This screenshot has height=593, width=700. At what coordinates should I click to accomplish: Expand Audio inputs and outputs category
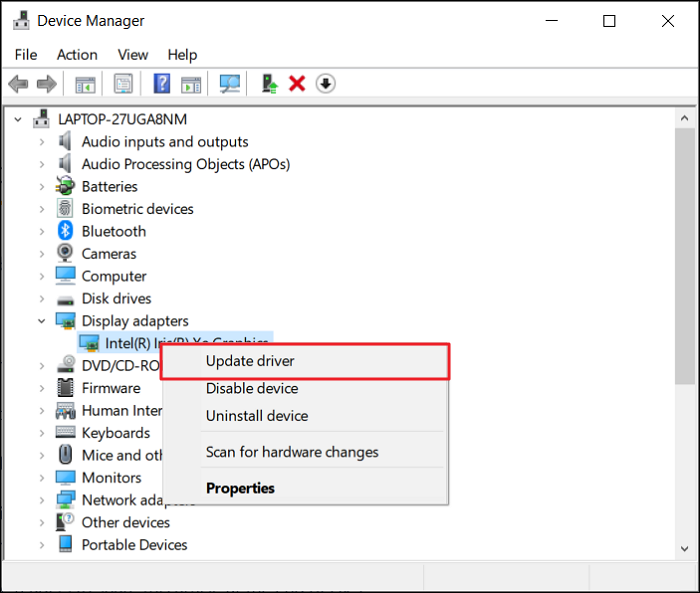click(x=42, y=142)
